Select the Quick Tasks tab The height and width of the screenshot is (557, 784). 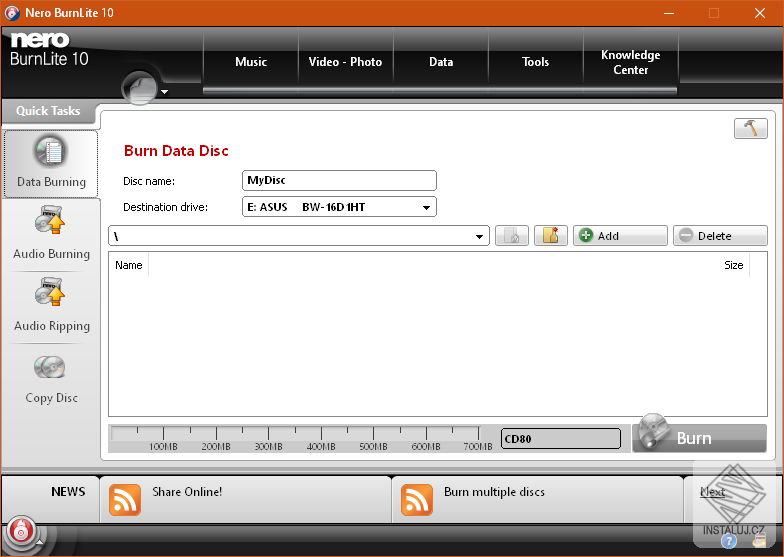(x=48, y=111)
